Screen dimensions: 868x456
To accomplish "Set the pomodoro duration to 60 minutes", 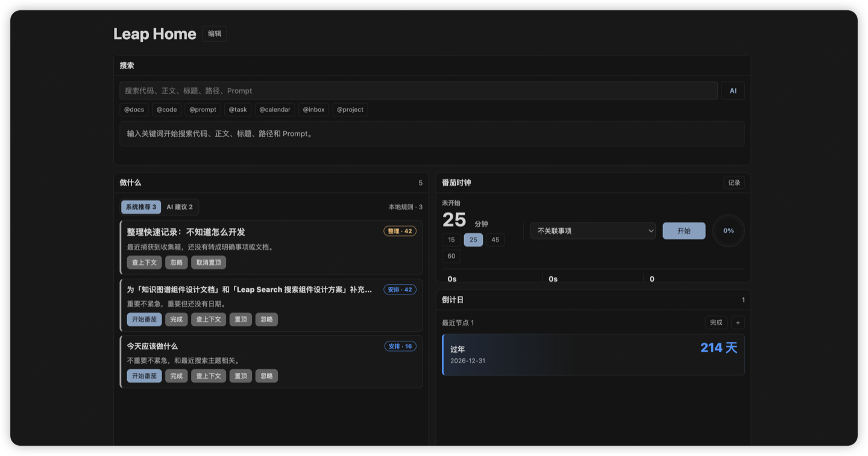I will [x=451, y=256].
